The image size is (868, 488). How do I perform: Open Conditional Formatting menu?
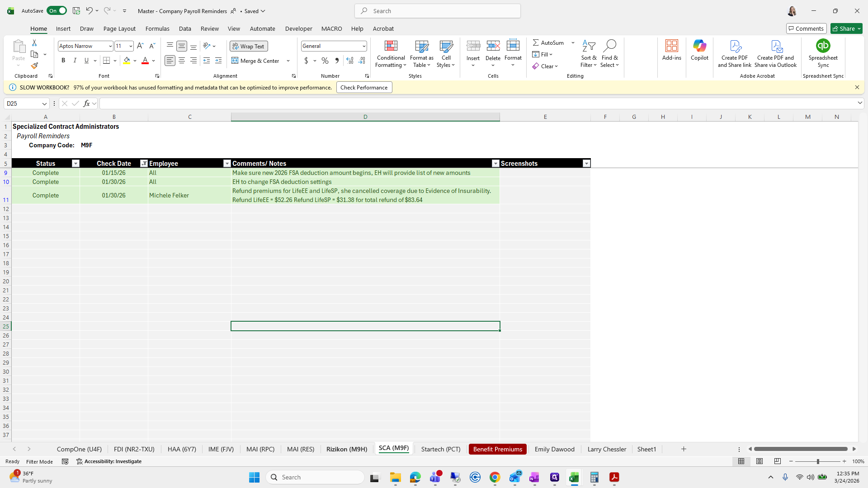(x=391, y=54)
